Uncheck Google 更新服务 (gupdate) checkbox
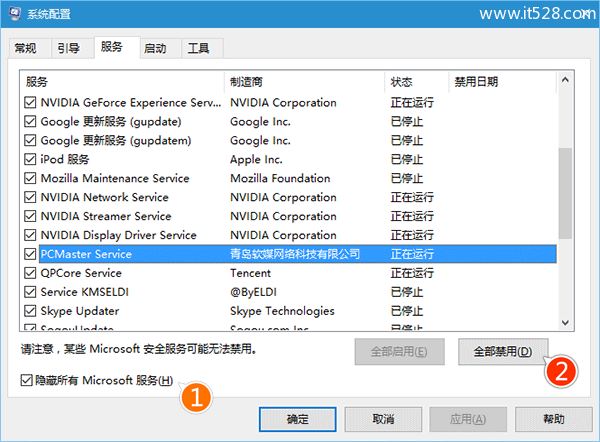This screenshot has height=442, width=600. click(x=30, y=121)
